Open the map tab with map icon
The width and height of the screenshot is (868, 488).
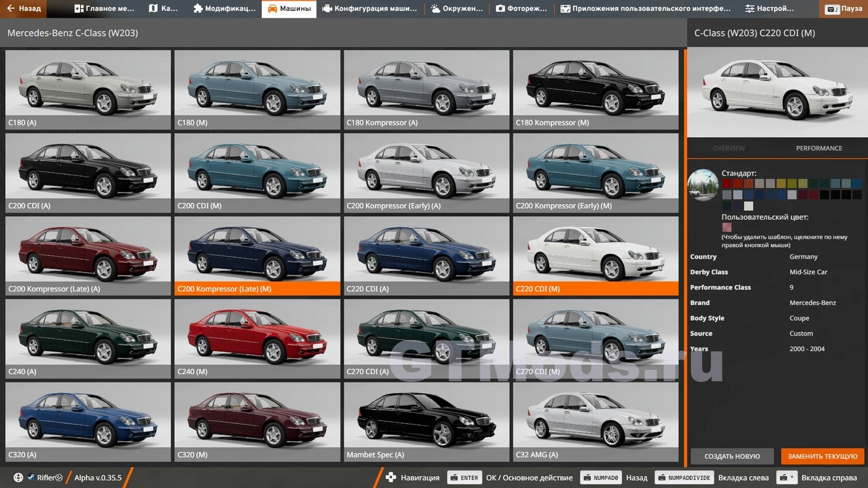coord(163,9)
